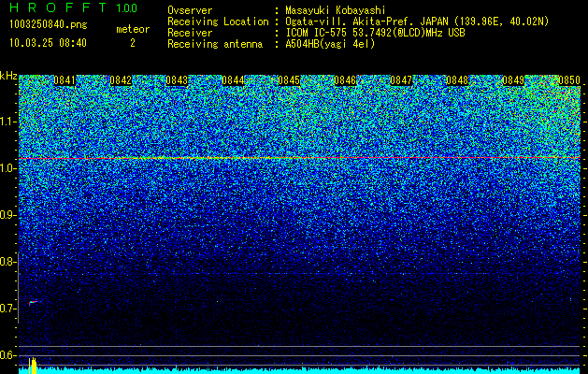This screenshot has height=374, width=588.
Task: Click the 1.1 frequency axis label
Action: [7, 122]
